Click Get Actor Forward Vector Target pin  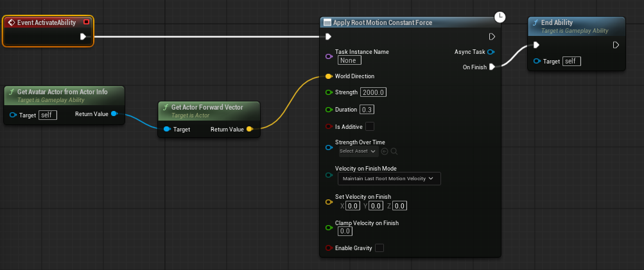coord(167,130)
